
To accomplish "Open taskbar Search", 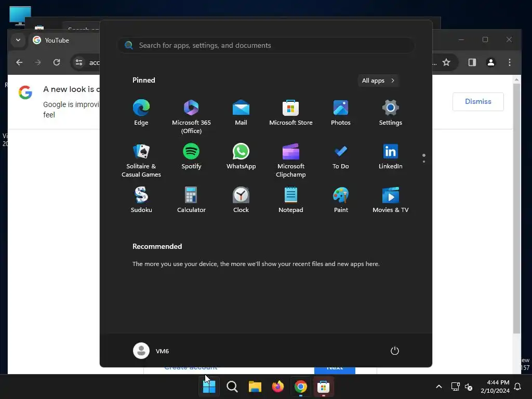I will pos(232,387).
